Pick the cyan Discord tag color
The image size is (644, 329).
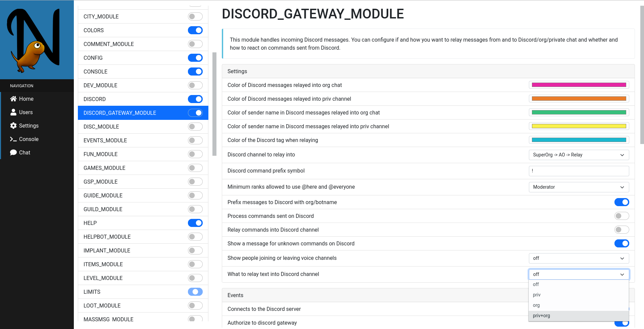pos(579,140)
